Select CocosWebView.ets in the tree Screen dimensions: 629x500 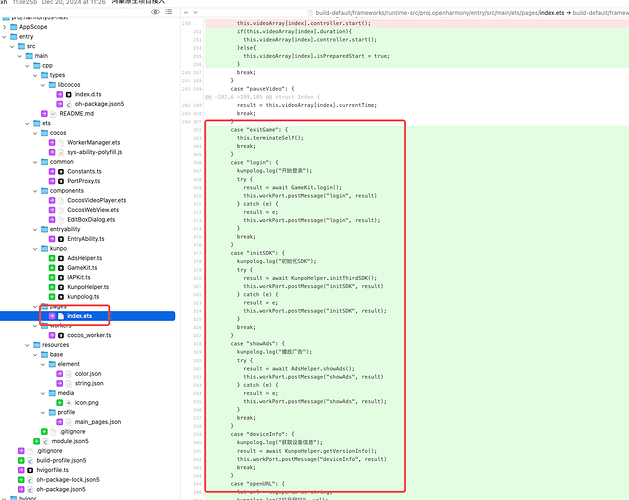pyautogui.click(x=93, y=210)
